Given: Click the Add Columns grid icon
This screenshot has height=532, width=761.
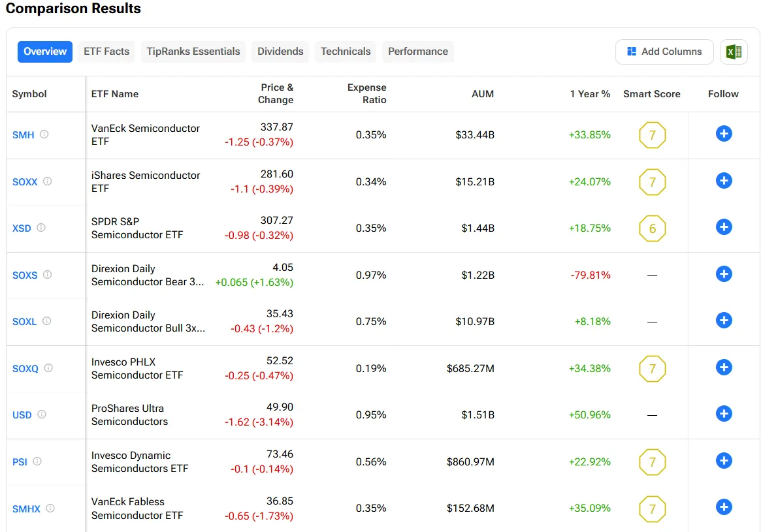Looking at the screenshot, I should coord(631,51).
